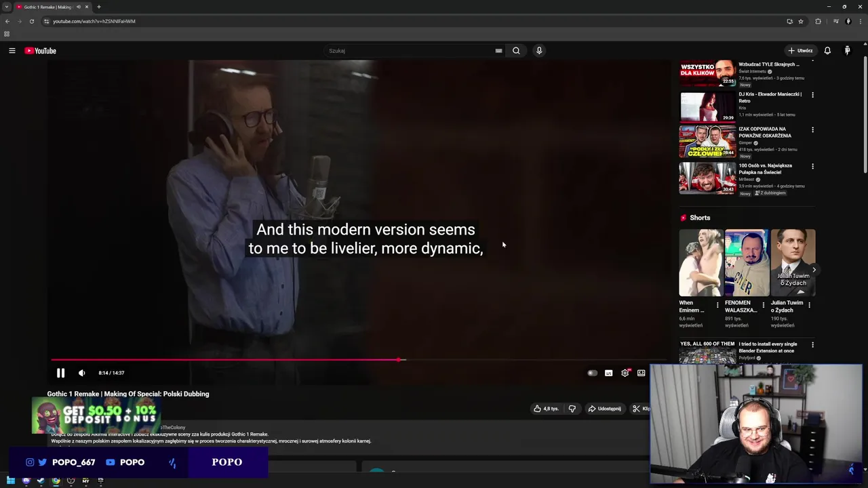Open the YouTube account avatar menu
The image size is (868, 488).
tap(847, 51)
